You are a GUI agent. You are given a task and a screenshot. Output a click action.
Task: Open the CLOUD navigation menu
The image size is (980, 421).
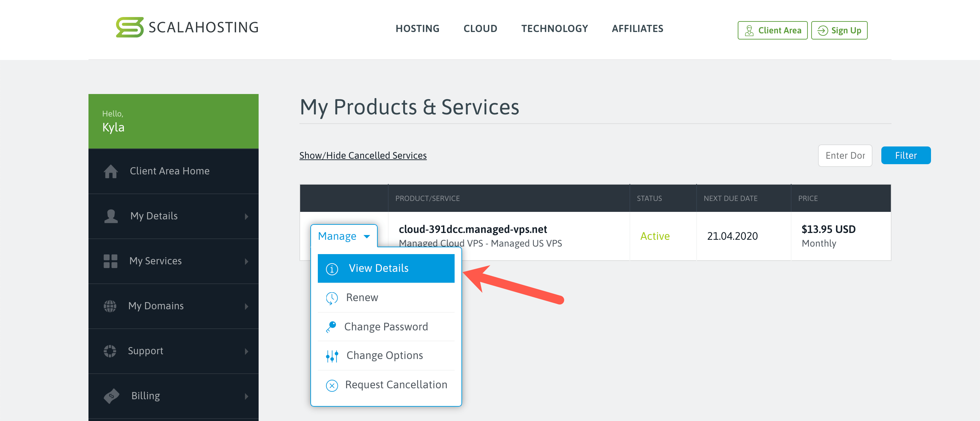(480, 29)
